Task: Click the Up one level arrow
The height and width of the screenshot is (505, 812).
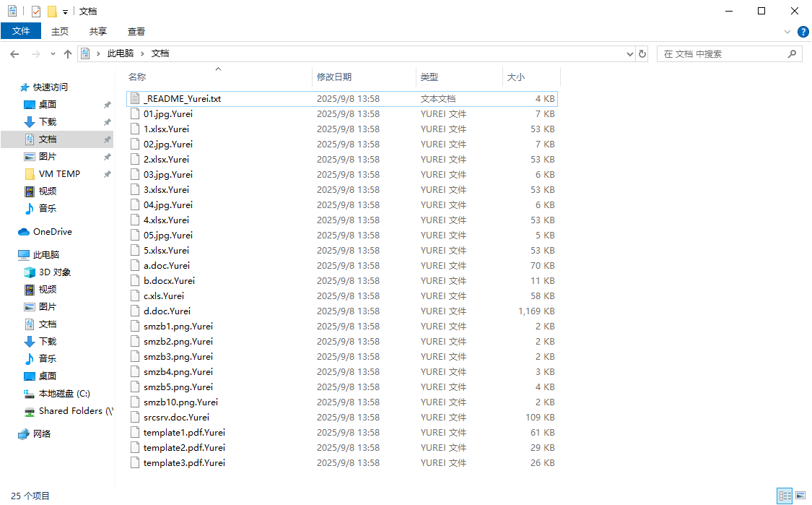Action: [x=68, y=54]
